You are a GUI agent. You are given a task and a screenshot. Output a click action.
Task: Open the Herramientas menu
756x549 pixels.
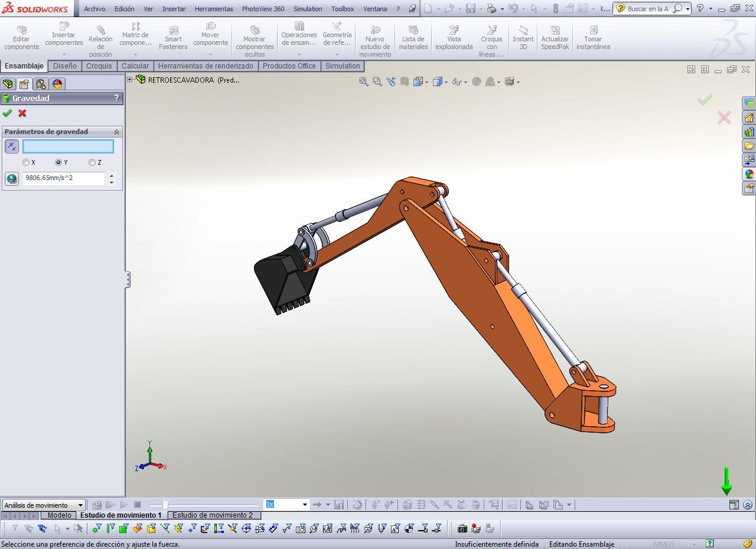(x=214, y=9)
